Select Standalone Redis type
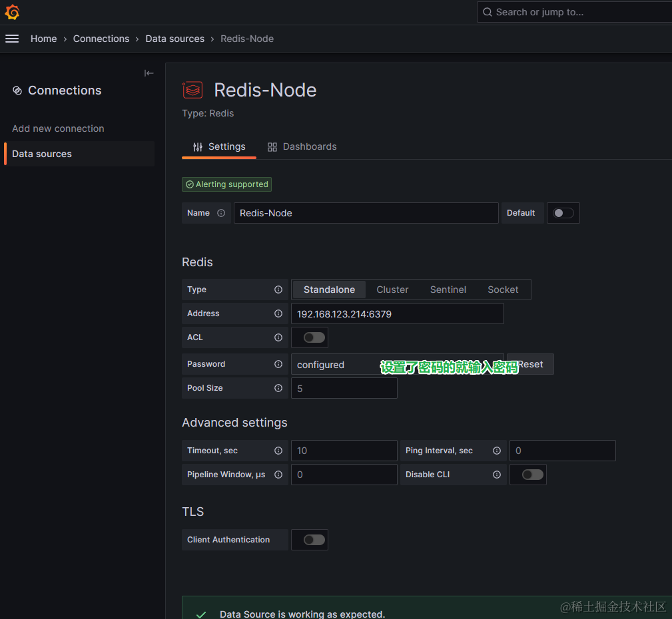This screenshot has width=672, height=619. (x=329, y=290)
